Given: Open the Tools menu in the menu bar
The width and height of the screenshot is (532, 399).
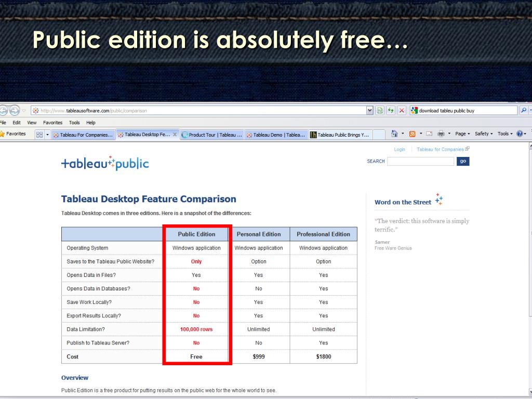Looking at the screenshot, I should [x=74, y=123].
